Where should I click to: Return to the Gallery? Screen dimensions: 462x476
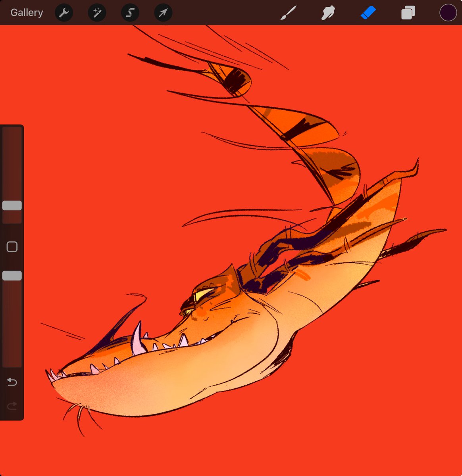pyautogui.click(x=27, y=13)
